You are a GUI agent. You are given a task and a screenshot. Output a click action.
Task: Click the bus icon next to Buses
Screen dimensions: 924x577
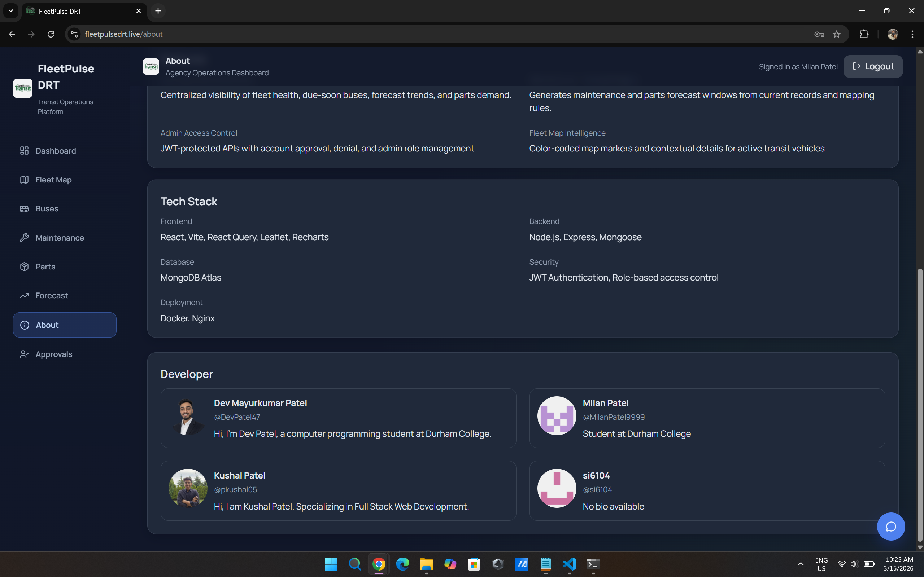coord(25,209)
